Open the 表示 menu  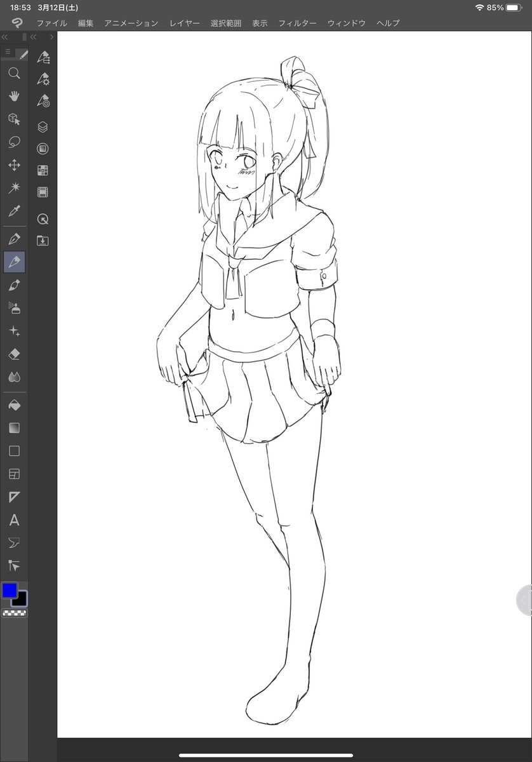point(260,23)
